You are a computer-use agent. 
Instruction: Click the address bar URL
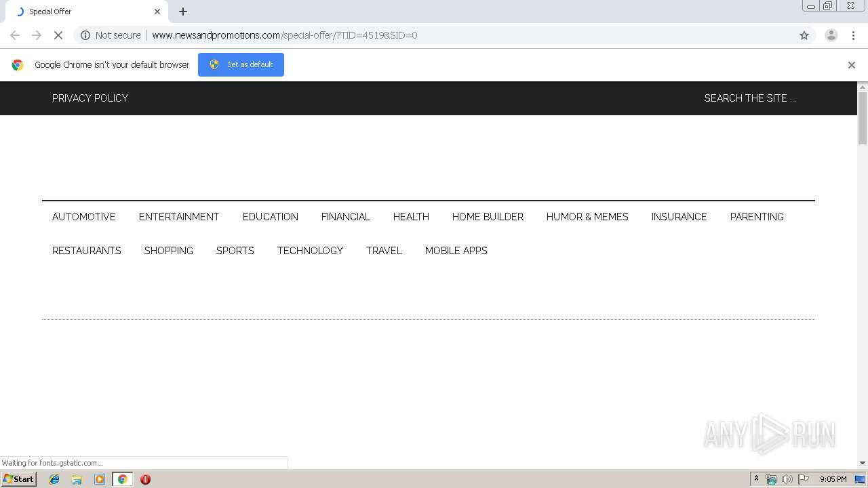pos(285,35)
